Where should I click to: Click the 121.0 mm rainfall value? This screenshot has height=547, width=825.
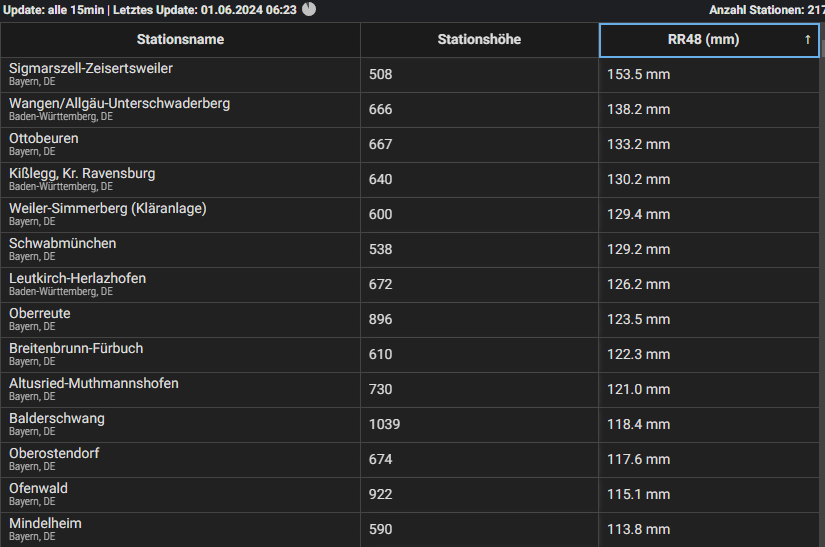[x=639, y=389]
